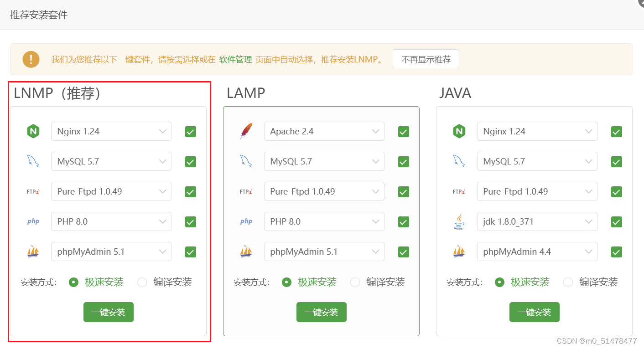Uncheck PHP 8.0 in LAMP
The image size is (644, 349).
click(404, 222)
